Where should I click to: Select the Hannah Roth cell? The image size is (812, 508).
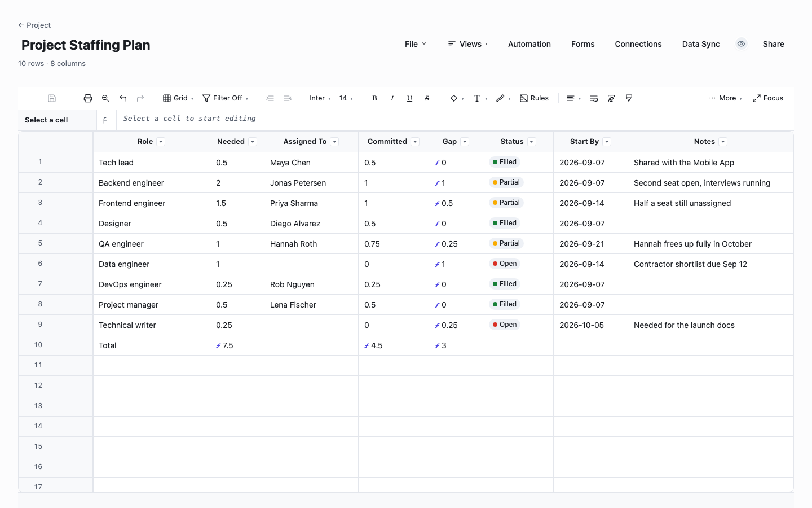311,244
